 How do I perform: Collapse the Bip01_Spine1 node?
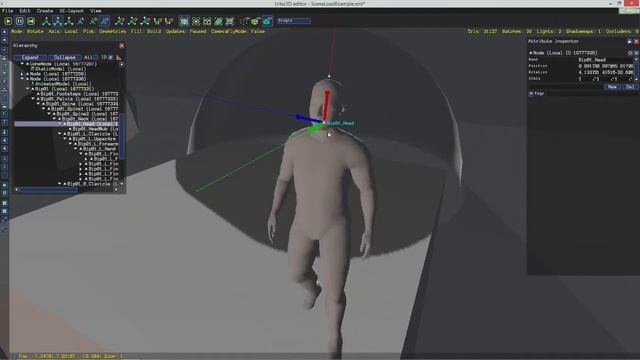(44, 109)
